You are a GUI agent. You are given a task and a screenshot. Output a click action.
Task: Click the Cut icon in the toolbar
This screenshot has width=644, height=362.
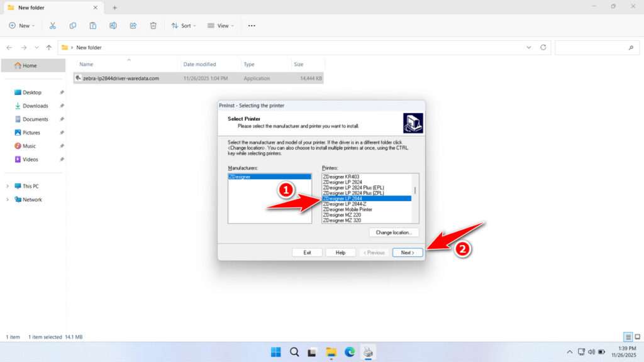[x=53, y=25]
